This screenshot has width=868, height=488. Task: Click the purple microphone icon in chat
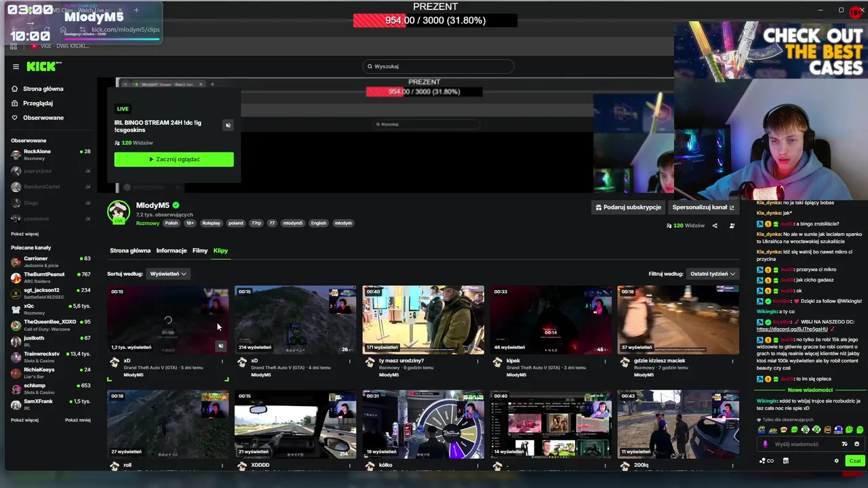pos(766,444)
